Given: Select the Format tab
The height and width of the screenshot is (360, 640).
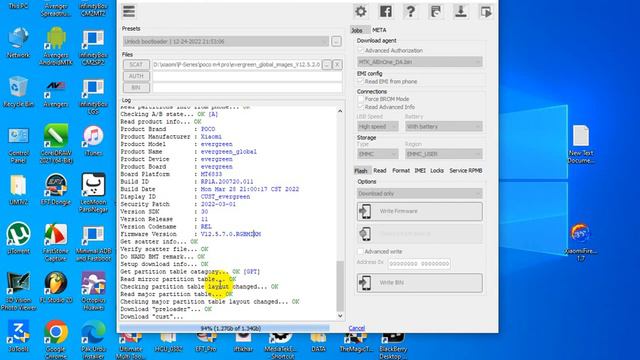Looking at the screenshot, I should point(401,171).
